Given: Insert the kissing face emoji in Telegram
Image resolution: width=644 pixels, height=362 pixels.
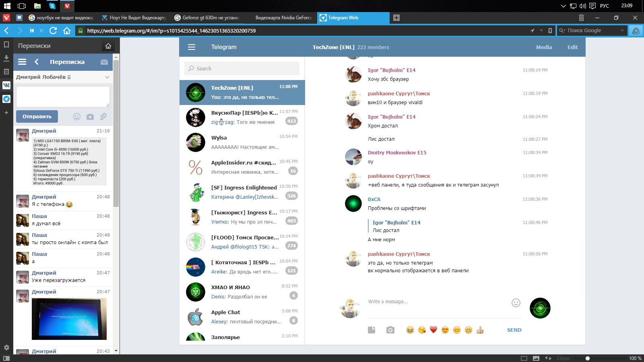Looking at the screenshot, I should [421, 330].
